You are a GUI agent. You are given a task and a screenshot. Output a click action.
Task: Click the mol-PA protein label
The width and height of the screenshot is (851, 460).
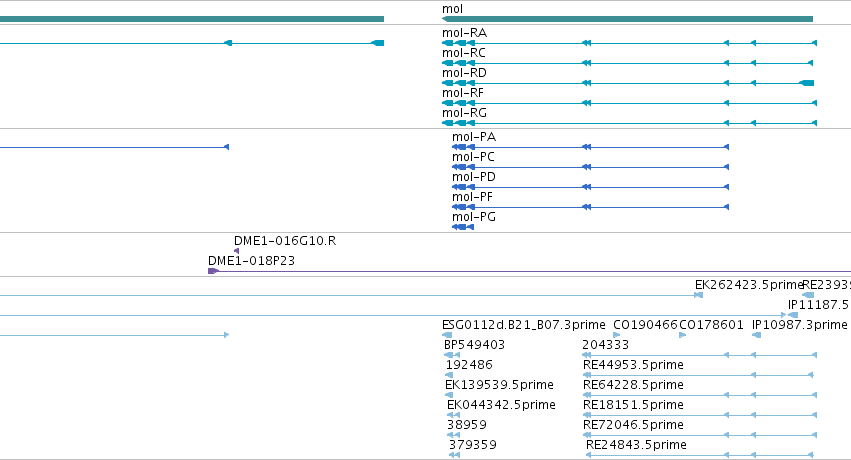click(x=474, y=137)
